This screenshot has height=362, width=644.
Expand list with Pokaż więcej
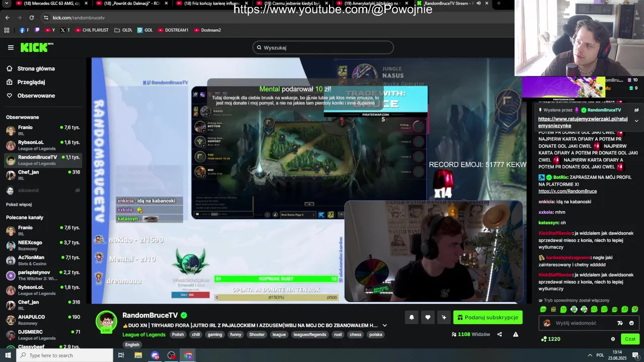click(x=19, y=205)
